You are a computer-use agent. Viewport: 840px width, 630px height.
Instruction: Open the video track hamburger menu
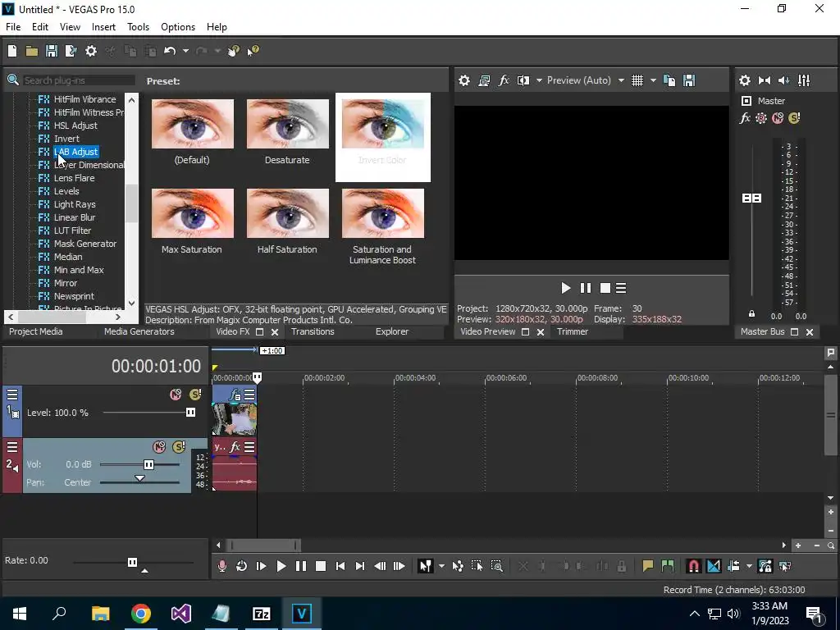click(x=12, y=395)
